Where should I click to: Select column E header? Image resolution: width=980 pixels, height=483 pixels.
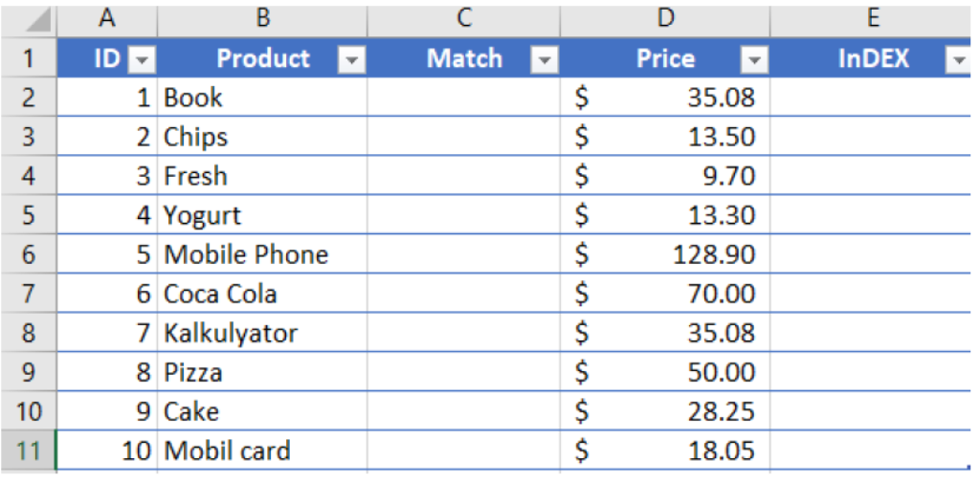[x=871, y=18]
